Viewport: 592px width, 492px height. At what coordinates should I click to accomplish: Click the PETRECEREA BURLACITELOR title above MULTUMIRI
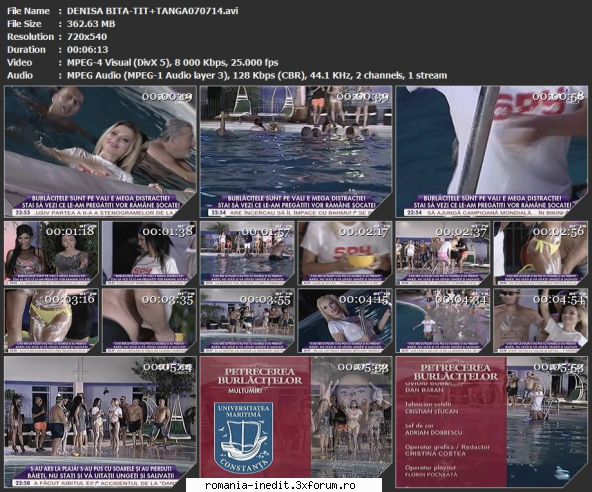tap(260, 376)
